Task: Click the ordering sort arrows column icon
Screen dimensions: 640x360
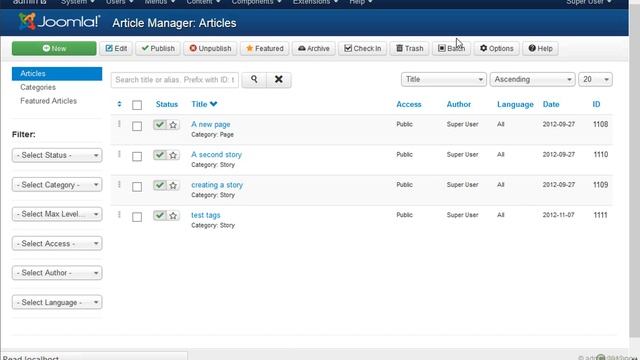Action: pyautogui.click(x=119, y=104)
